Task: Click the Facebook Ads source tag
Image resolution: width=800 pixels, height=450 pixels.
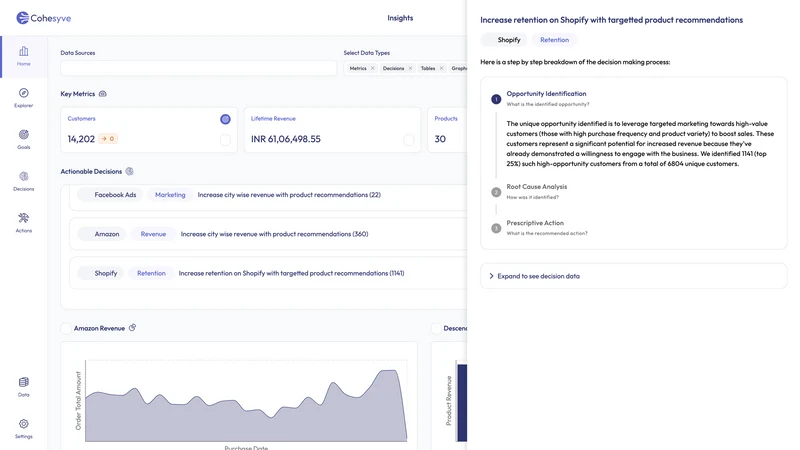Action: pos(110,195)
